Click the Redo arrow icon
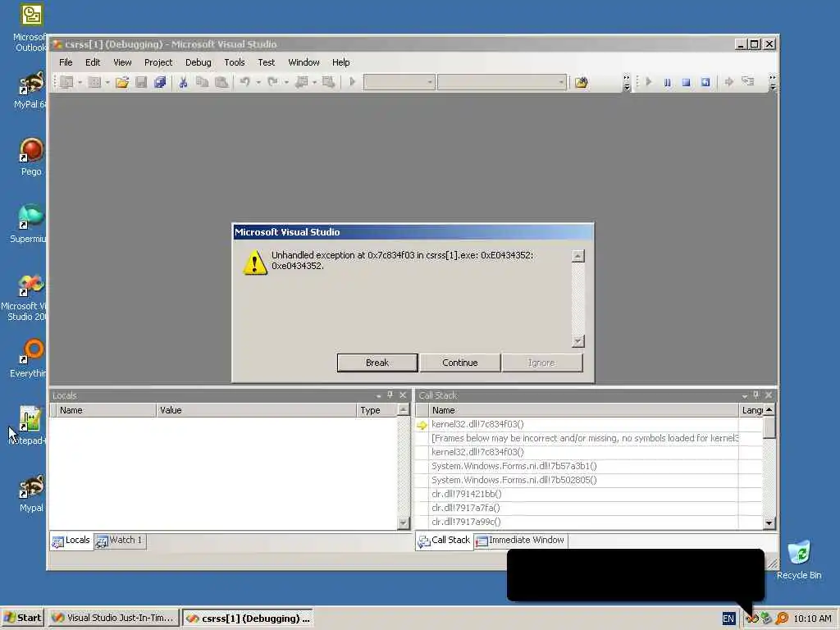This screenshot has width=840, height=630. [x=272, y=82]
